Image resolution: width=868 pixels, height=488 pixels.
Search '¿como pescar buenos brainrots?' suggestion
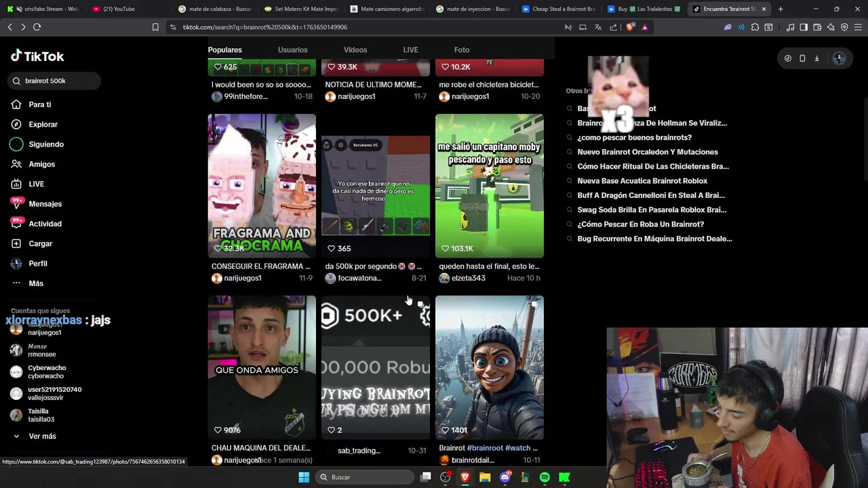[634, 138]
